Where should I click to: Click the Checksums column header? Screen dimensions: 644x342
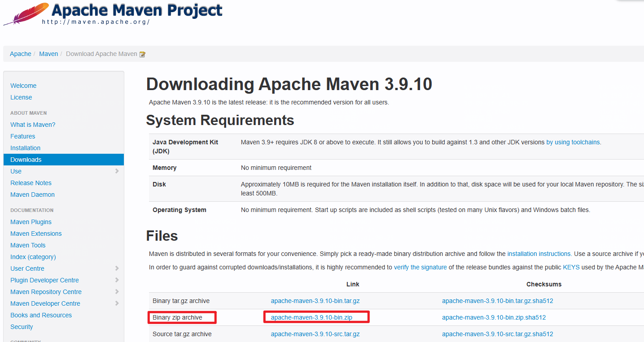pos(544,284)
